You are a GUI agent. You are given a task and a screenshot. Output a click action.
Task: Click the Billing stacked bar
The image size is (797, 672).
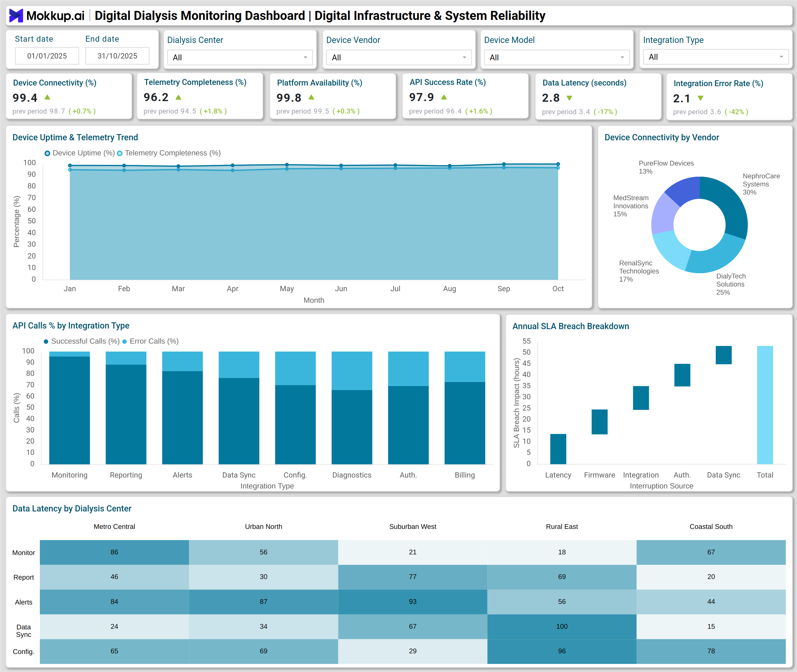point(465,408)
